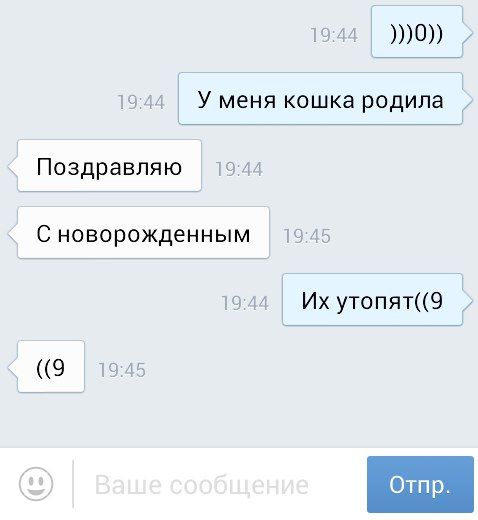The image size is (478, 520).
Task: Tap the incoming "((9" reply bubble
Action: (x=51, y=367)
